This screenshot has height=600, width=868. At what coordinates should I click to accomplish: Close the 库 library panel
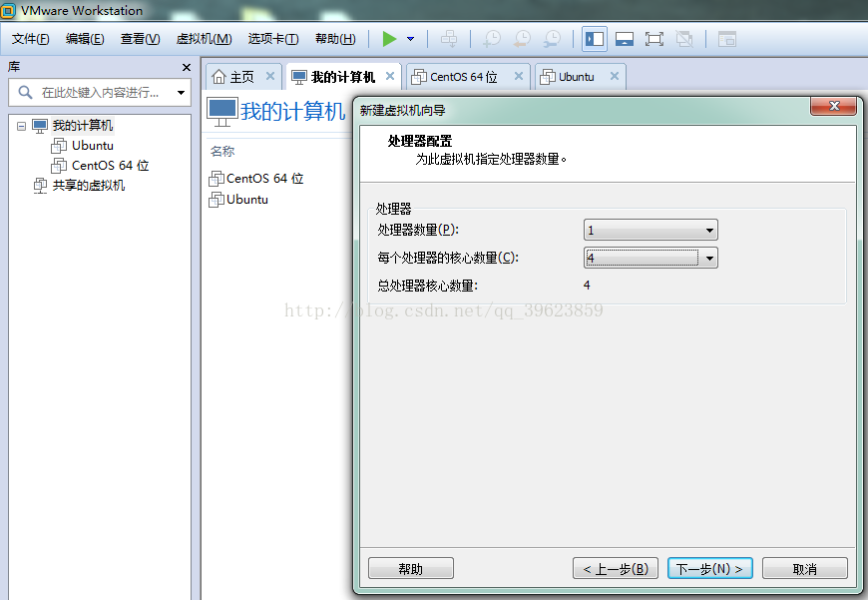coord(187,67)
